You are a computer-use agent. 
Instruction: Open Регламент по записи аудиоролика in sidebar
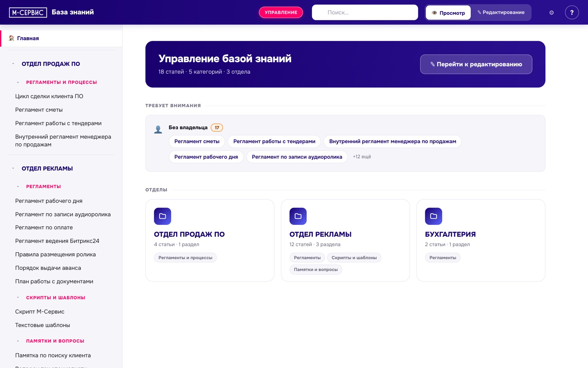pyautogui.click(x=63, y=214)
